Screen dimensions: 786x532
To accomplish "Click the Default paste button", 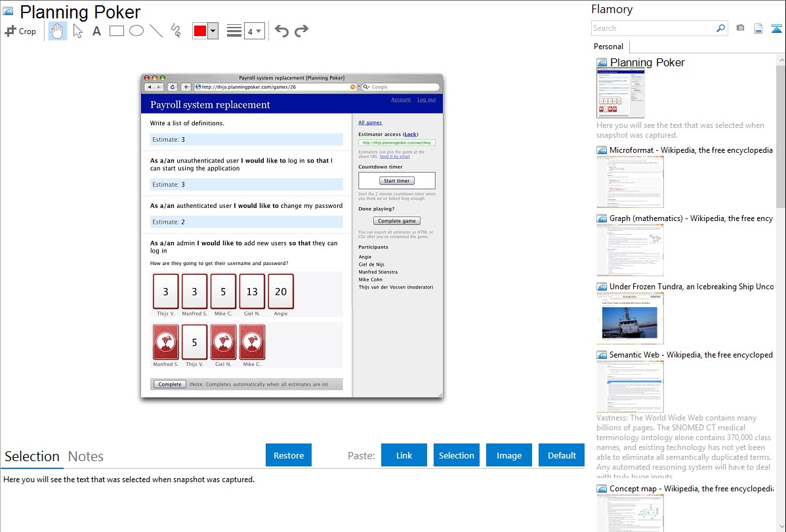I will coord(562,455).
